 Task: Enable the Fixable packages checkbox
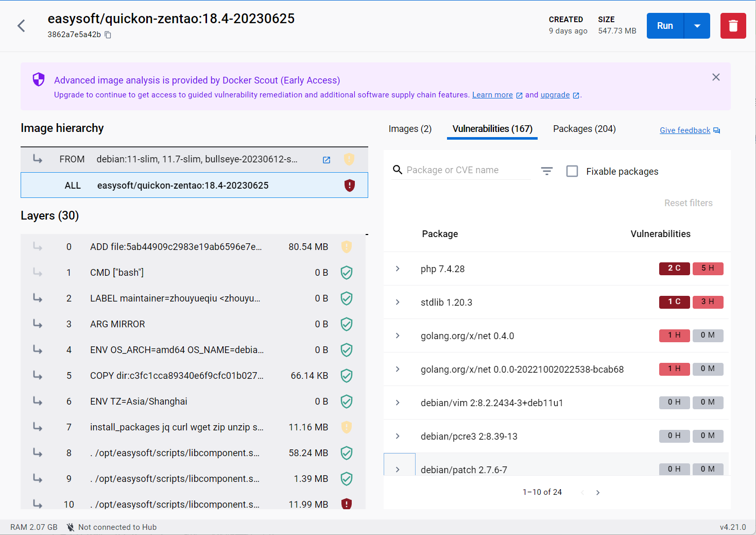pos(572,171)
